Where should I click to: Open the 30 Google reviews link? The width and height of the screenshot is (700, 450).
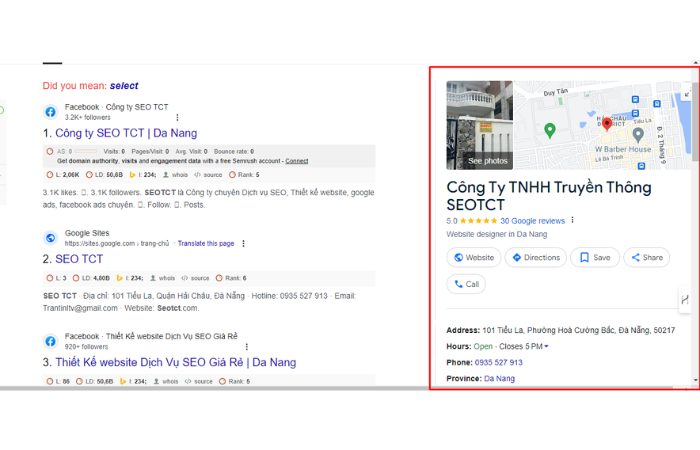(532, 221)
